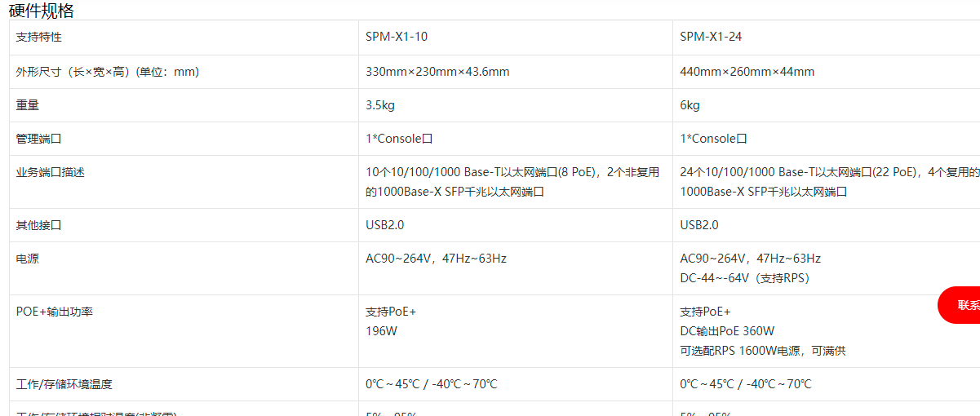Select the SPM-X1-24 column header
The image size is (980, 416).
point(711,38)
